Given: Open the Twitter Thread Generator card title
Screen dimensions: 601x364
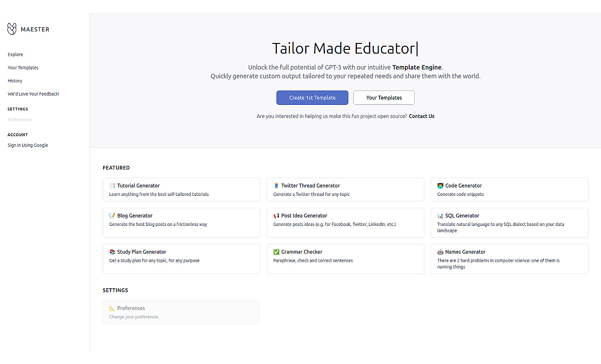Looking at the screenshot, I should tap(311, 186).
